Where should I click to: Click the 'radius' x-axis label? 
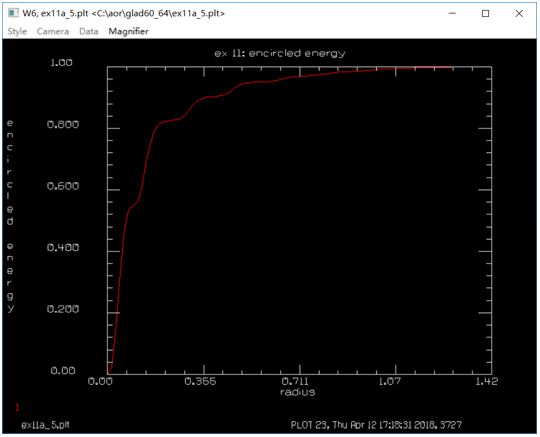point(297,392)
